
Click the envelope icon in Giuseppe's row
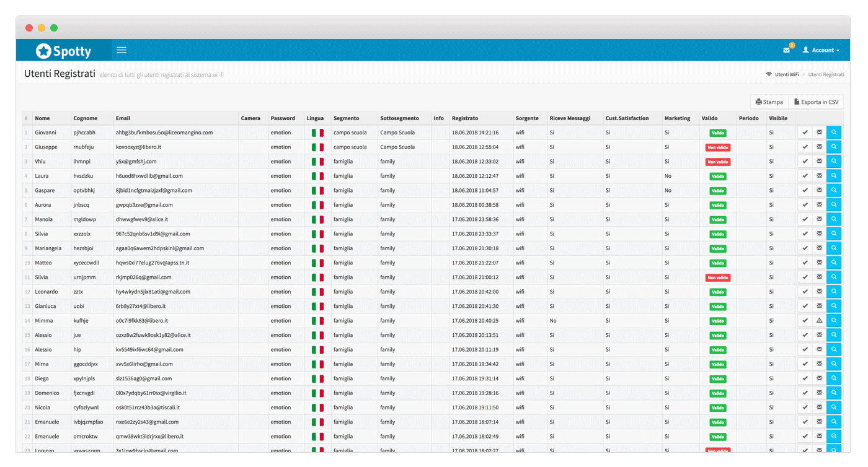coord(819,147)
